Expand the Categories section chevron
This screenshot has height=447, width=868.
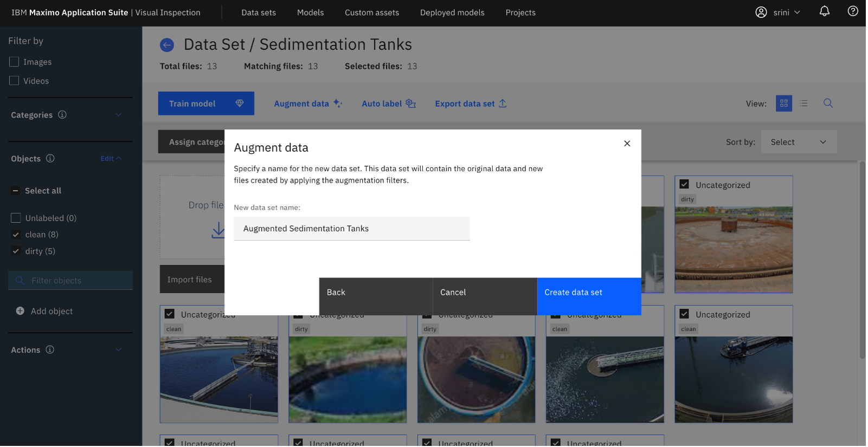pyautogui.click(x=119, y=115)
